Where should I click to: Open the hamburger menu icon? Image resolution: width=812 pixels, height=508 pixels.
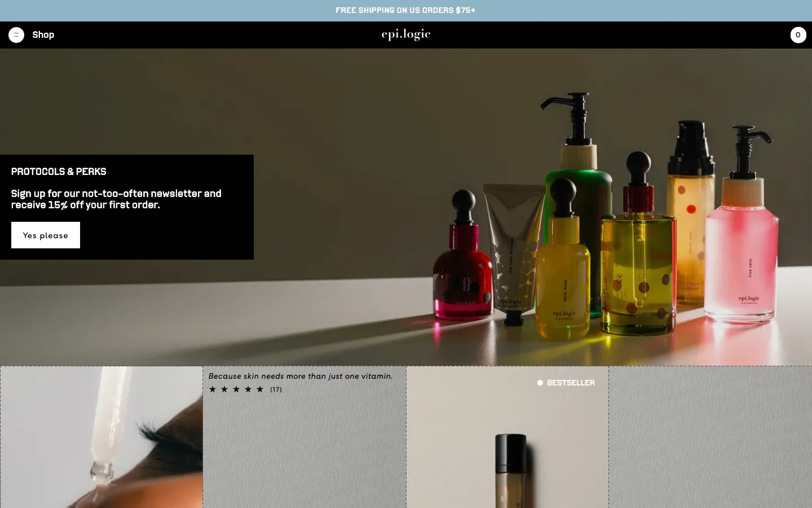pyautogui.click(x=16, y=35)
